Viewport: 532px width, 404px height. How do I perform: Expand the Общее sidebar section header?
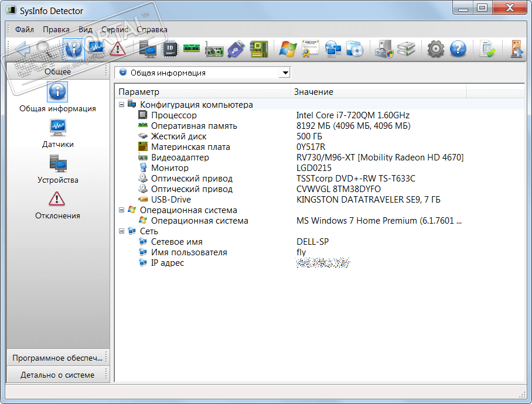pyautogui.click(x=57, y=71)
